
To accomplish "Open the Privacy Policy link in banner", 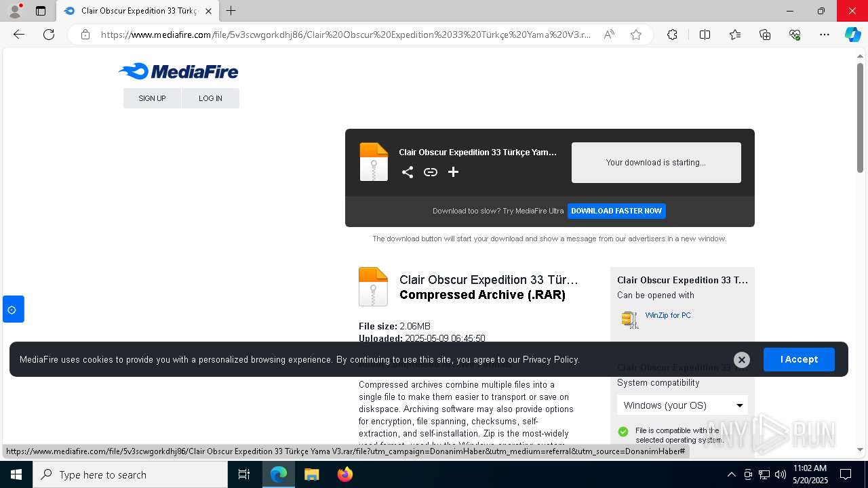I will pos(551,360).
